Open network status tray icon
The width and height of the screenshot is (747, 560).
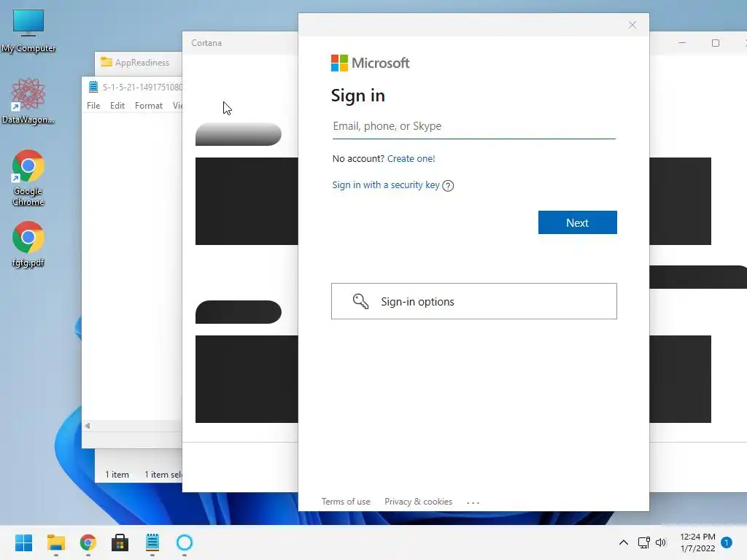[x=643, y=542]
